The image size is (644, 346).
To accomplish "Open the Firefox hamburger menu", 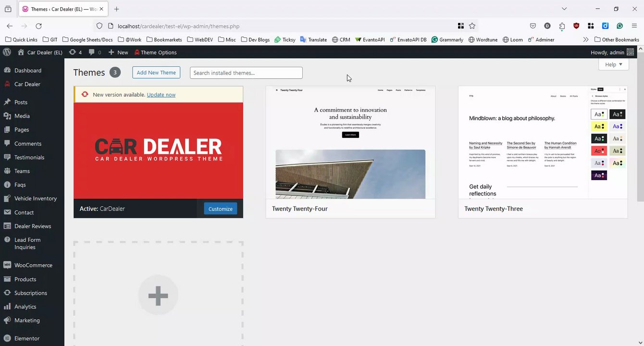I will (634, 26).
